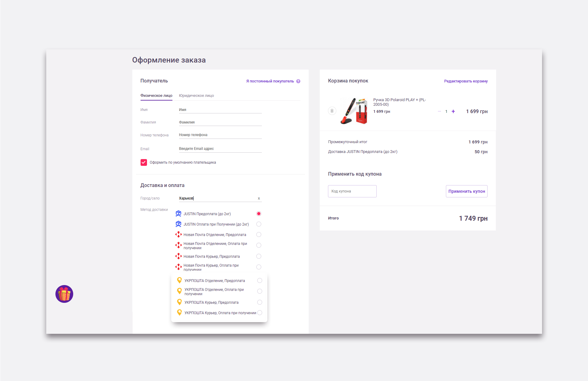Select the Физическое лицо tab
Image resolution: width=588 pixels, height=381 pixels.
[x=156, y=96]
